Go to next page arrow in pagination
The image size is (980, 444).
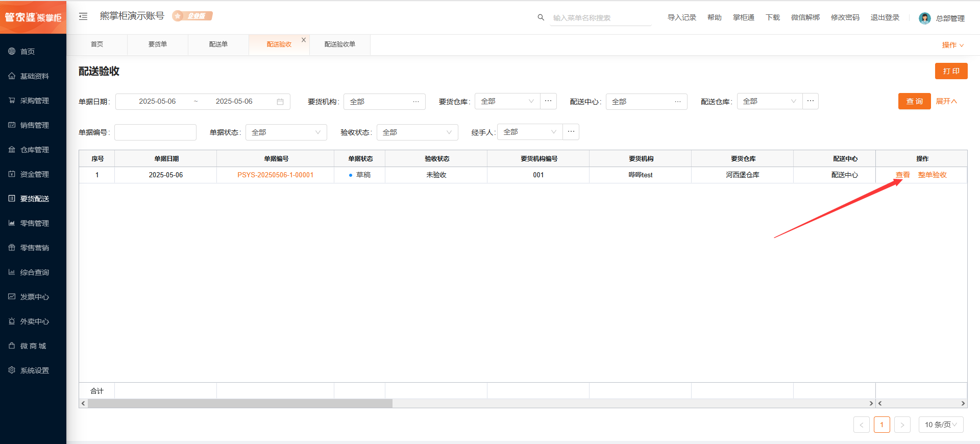click(902, 425)
